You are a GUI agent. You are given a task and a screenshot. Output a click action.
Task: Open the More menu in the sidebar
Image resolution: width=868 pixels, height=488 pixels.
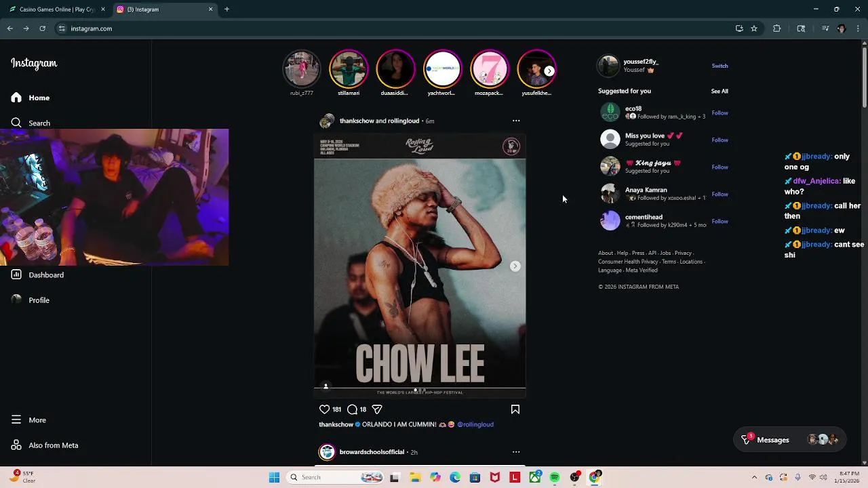pos(28,420)
